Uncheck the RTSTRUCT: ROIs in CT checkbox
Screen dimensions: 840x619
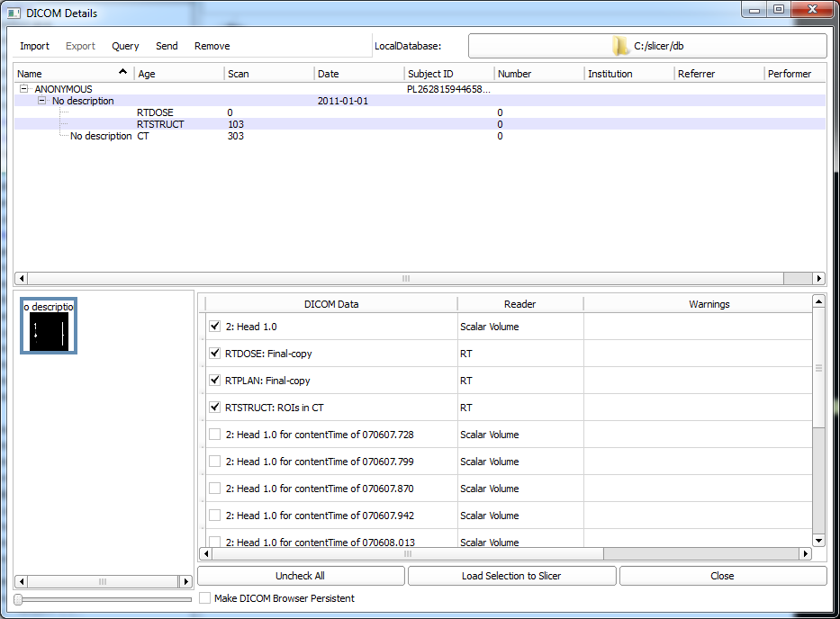pos(214,408)
